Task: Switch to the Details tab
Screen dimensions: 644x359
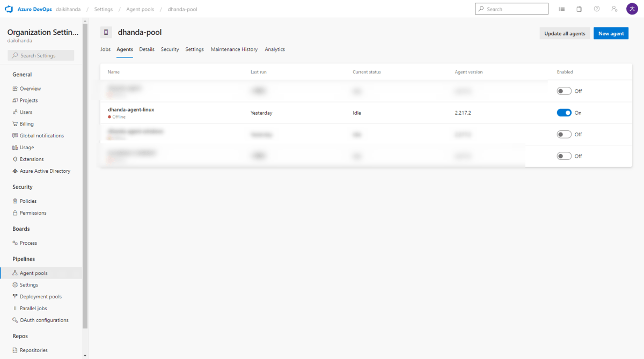Action: (x=147, y=49)
